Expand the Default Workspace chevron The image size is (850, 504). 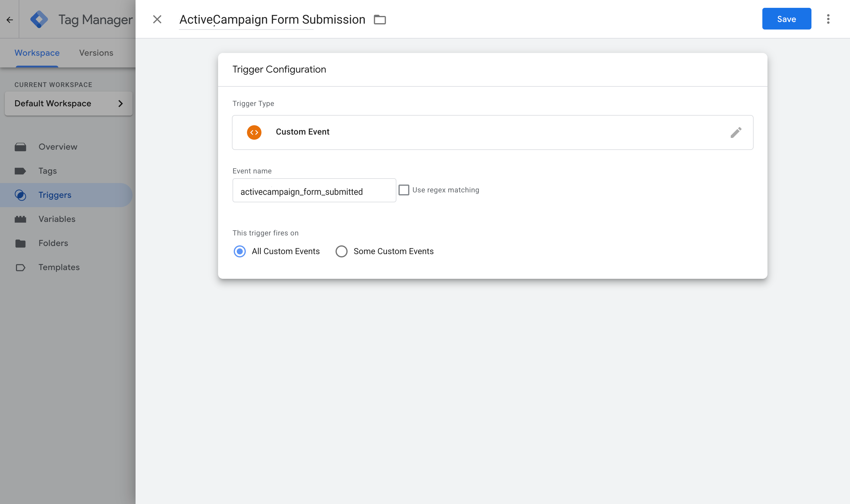pos(120,104)
